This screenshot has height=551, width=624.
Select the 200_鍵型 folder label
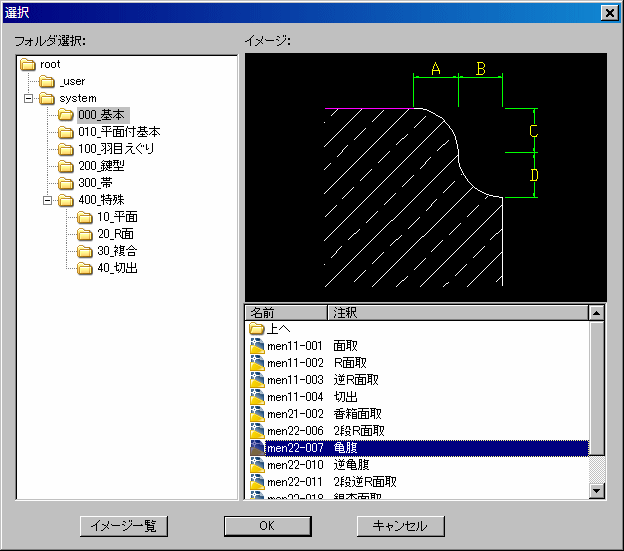click(x=101, y=166)
